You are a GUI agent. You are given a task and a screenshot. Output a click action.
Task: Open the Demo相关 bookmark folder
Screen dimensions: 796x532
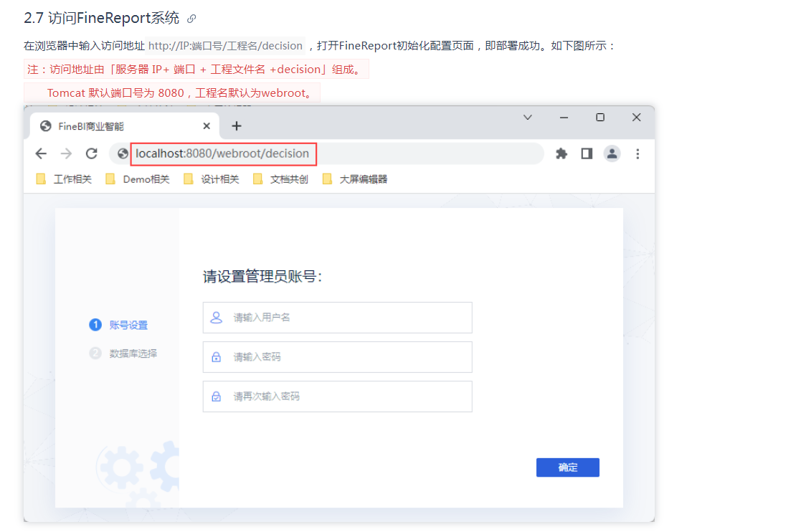tap(138, 179)
